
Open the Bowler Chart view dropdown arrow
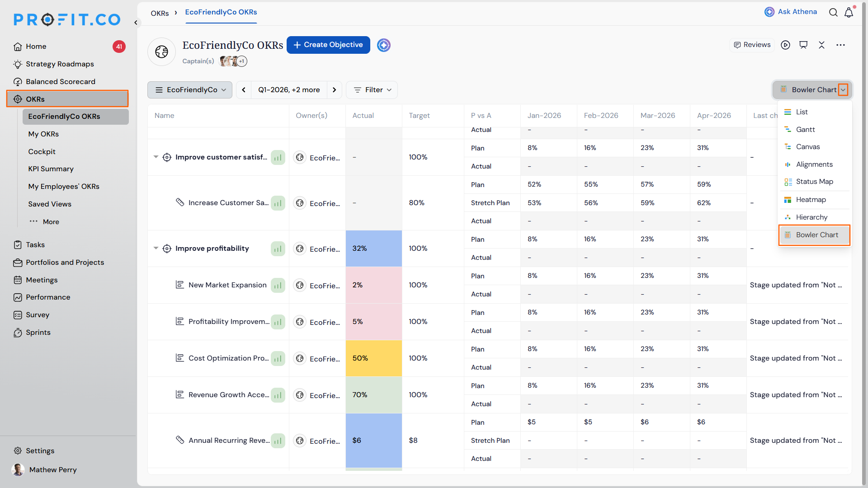pyautogui.click(x=843, y=90)
